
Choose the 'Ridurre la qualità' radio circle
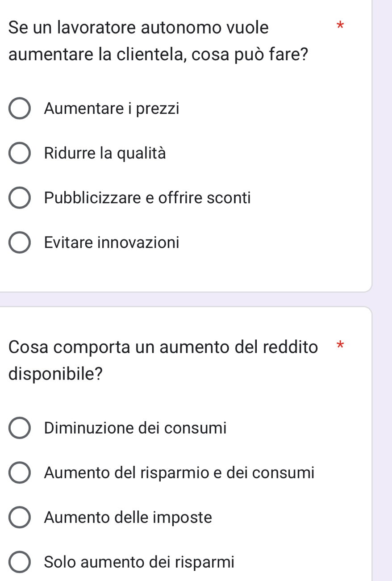20,153
